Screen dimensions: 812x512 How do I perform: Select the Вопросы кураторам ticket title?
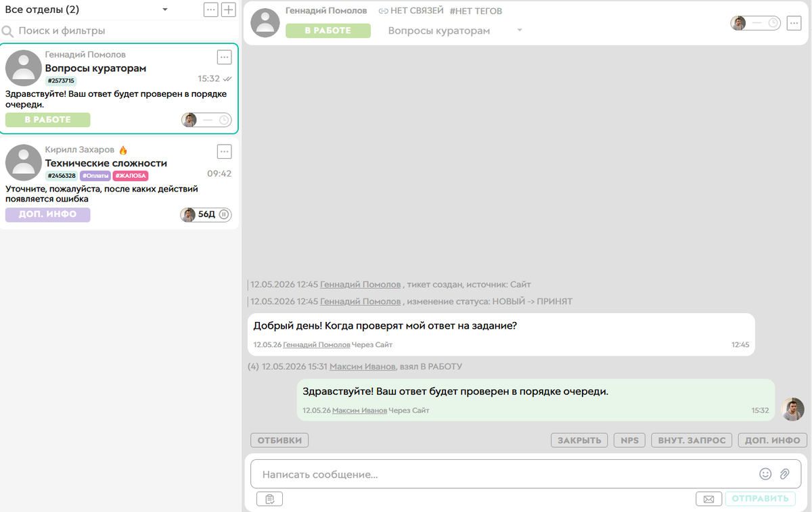pyautogui.click(x=95, y=68)
